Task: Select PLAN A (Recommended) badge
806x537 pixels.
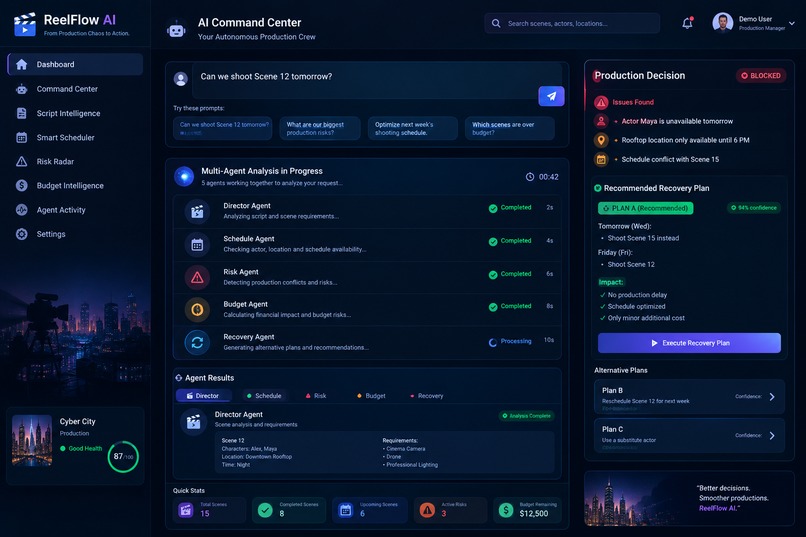Action: pos(646,208)
